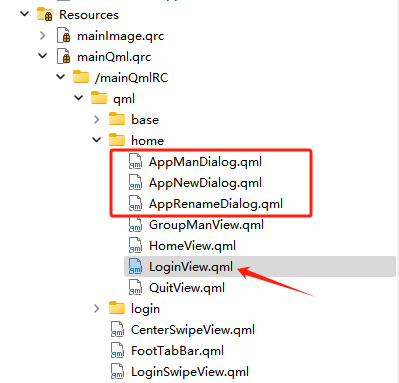Click the base folder icon
The image size is (399, 383).
click(117, 119)
